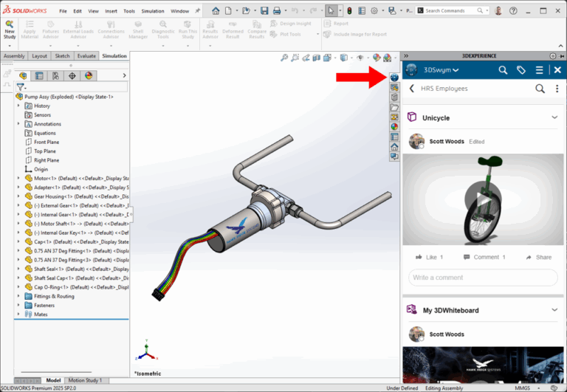Switch to the Sketch tab
The image size is (567, 392).
click(62, 56)
